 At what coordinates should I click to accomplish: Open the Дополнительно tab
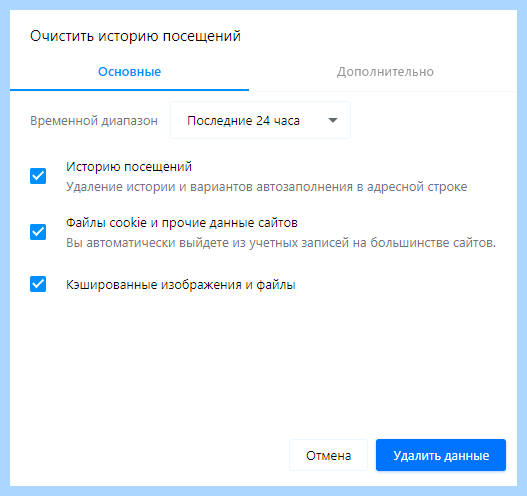[385, 72]
